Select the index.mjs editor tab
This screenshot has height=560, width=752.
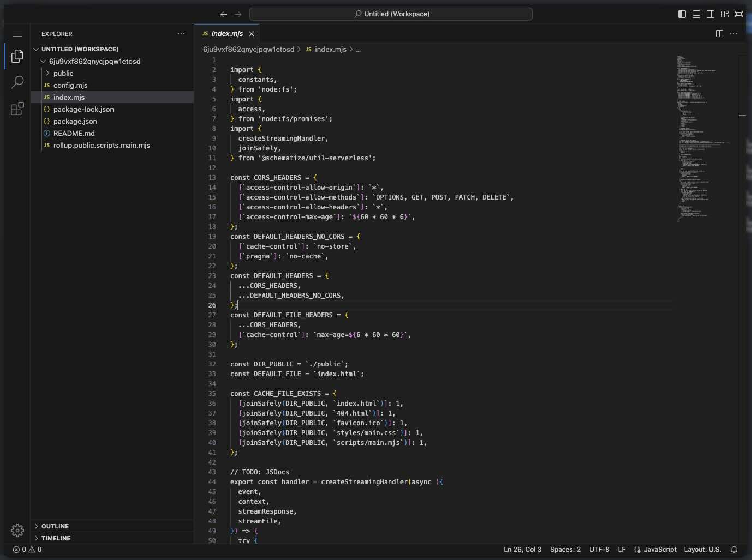227,34
